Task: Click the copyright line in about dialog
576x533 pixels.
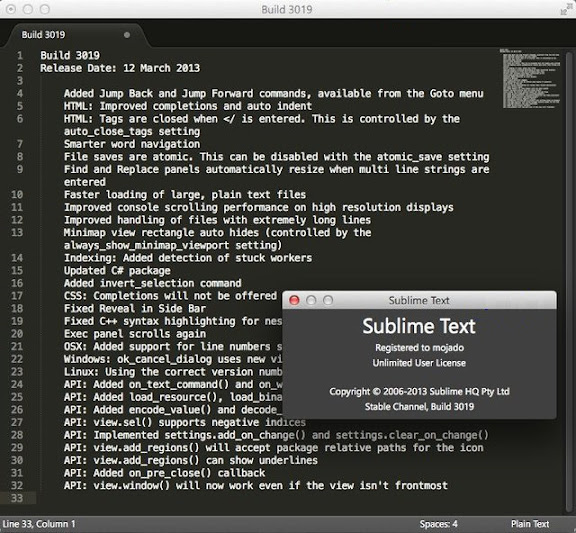Action: coord(419,392)
